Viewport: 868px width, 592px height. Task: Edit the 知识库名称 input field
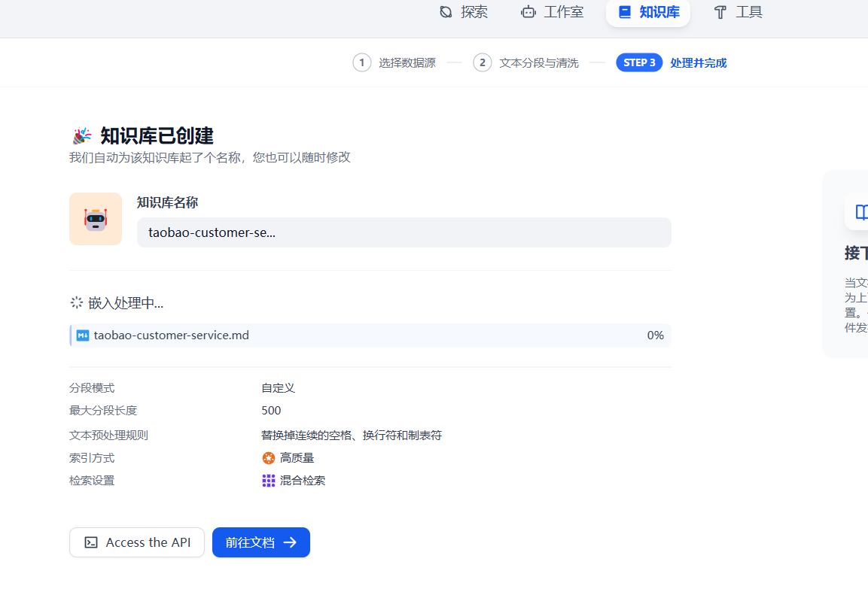(x=404, y=232)
